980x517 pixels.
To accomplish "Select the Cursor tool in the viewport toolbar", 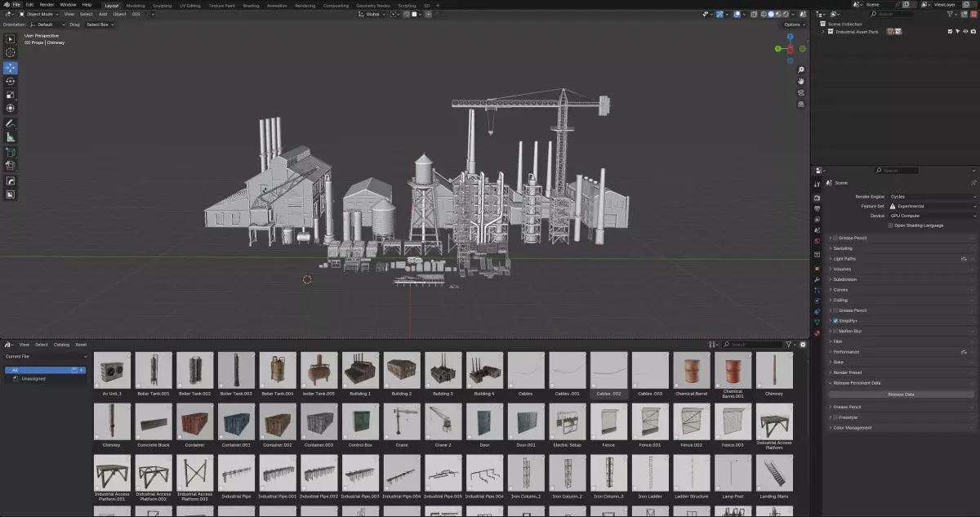I will pyautogui.click(x=11, y=53).
